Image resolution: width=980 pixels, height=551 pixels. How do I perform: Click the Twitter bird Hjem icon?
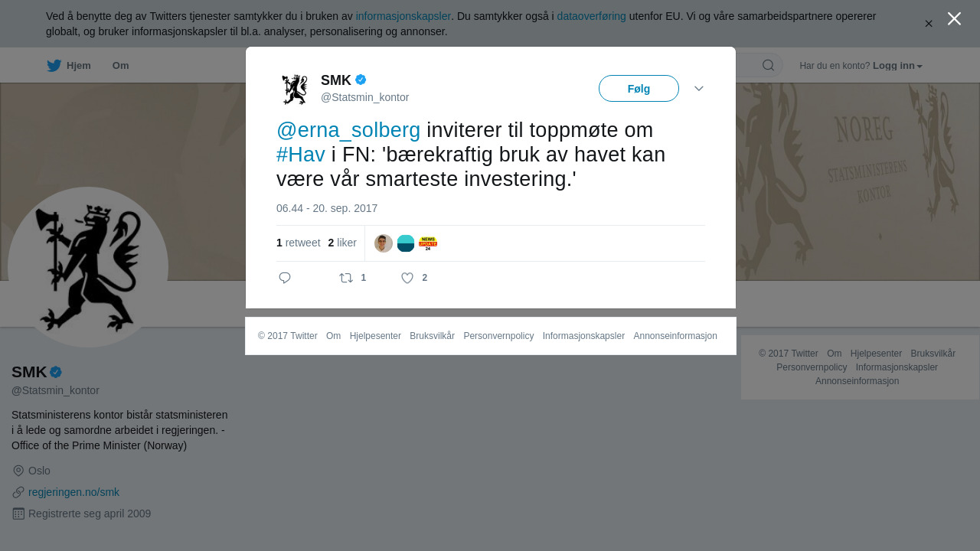pos(54,66)
